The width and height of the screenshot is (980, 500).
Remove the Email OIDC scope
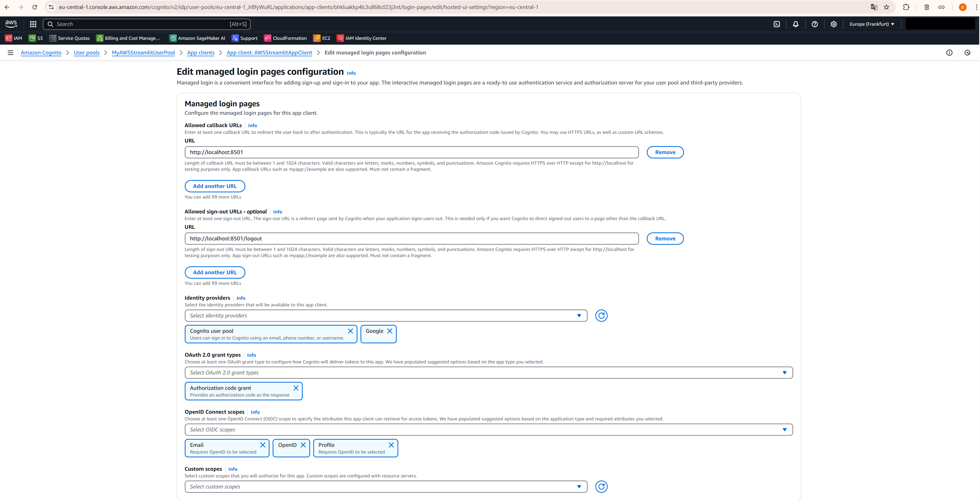[x=263, y=445]
